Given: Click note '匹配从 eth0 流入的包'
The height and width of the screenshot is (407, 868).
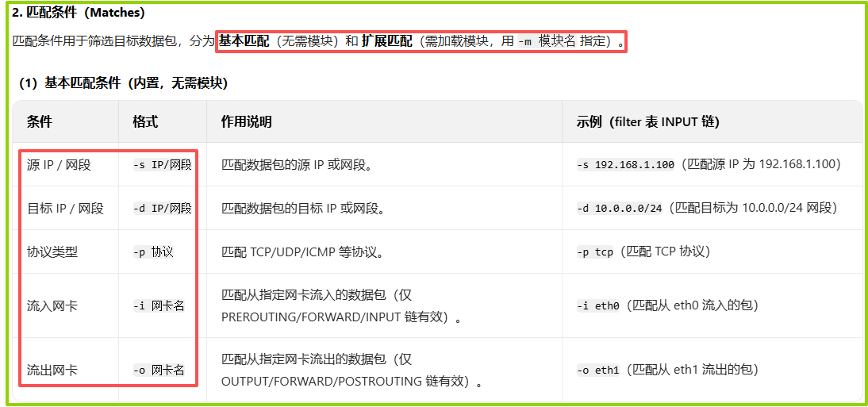Looking at the screenshot, I should coord(691,305).
